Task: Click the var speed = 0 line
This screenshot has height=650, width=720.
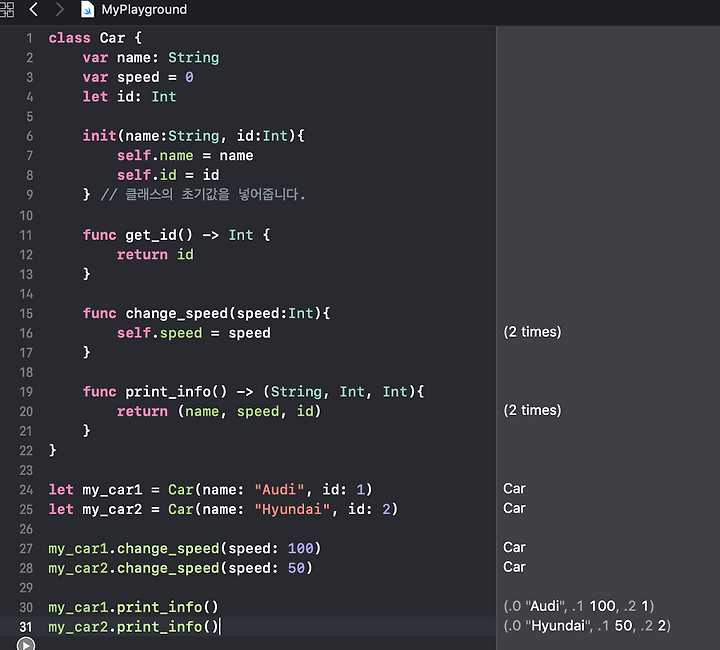Action: [x=138, y=77]
